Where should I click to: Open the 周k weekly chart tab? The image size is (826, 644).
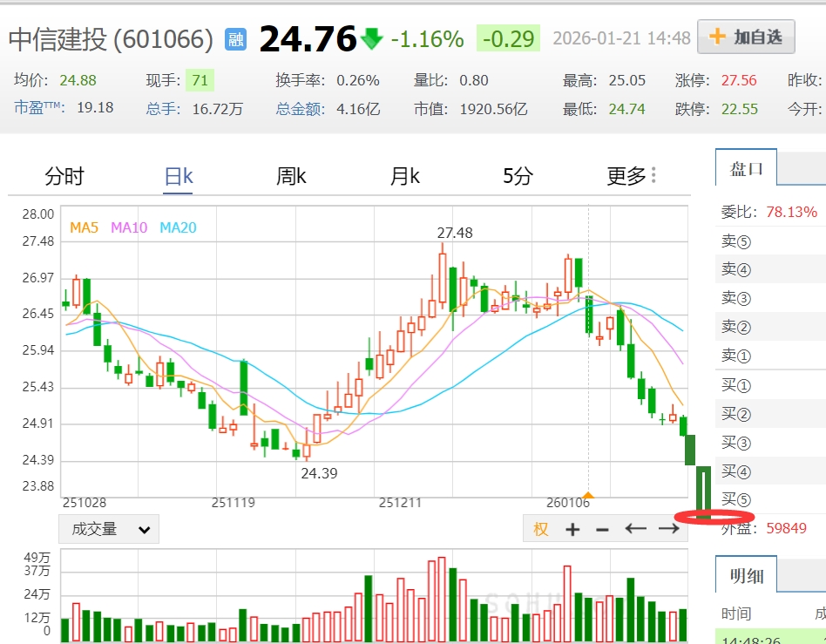pos(291,176)
